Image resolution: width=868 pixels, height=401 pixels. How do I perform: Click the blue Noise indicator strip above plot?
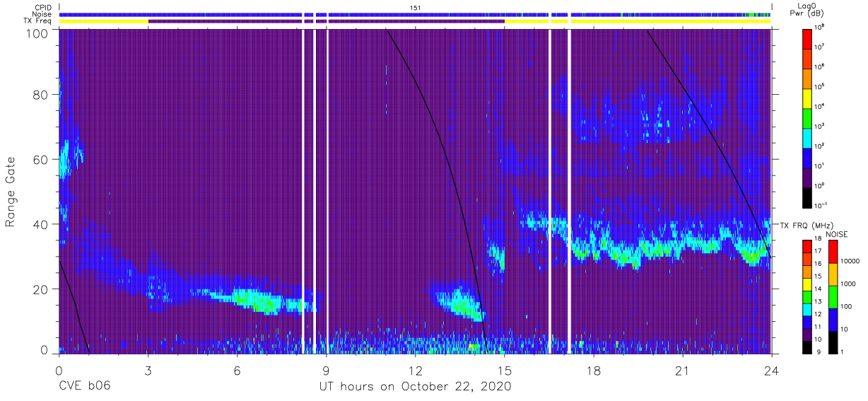415,14
